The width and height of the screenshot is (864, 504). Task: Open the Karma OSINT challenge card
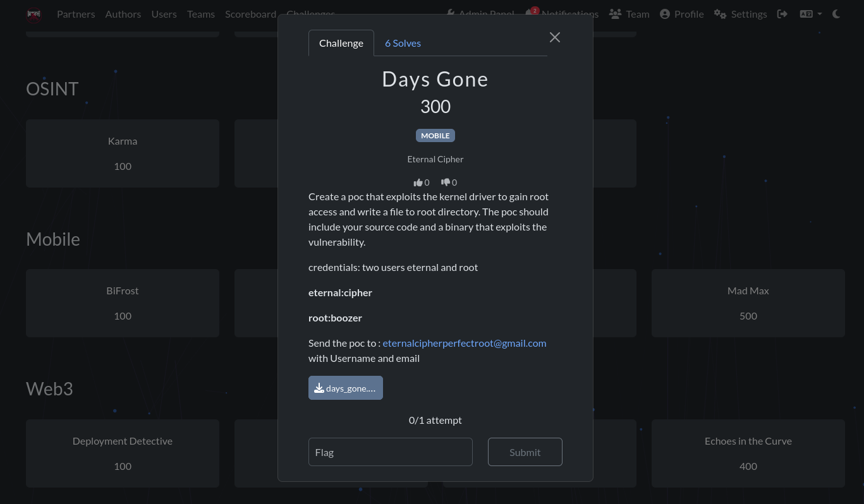(x=123, y=153)
